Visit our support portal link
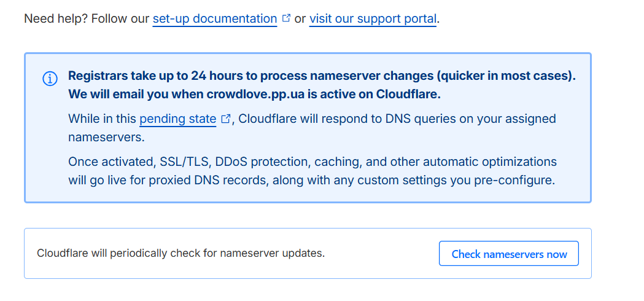Image resolution: width=644 pixels, height=301 pixels. (x=373, y=18)
